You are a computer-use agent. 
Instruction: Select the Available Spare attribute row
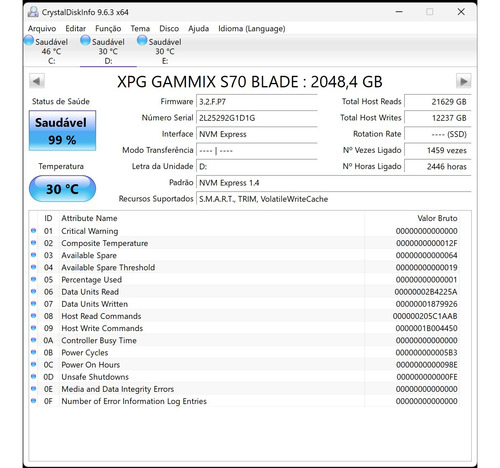244,255
